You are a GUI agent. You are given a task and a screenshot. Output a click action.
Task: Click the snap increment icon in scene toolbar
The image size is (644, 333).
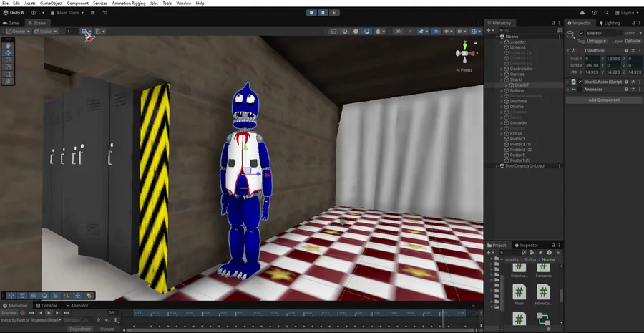pos(98,32)
